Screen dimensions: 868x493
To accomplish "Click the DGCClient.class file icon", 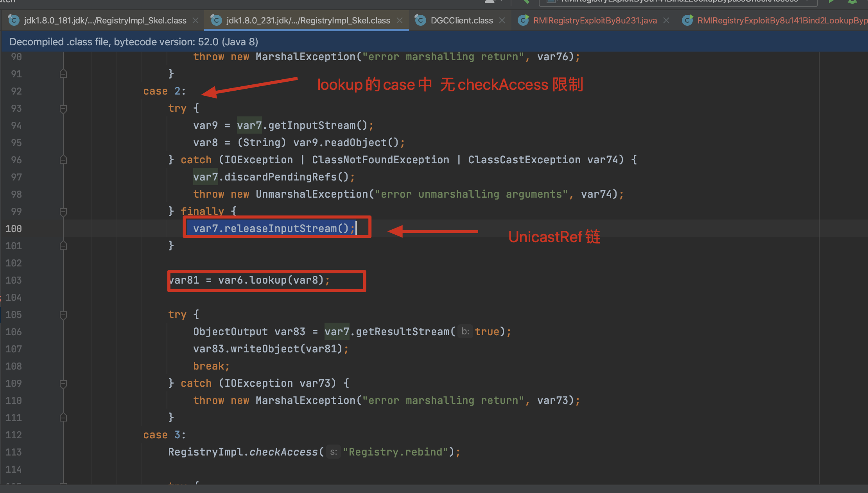I will click(x=420, y=20).
